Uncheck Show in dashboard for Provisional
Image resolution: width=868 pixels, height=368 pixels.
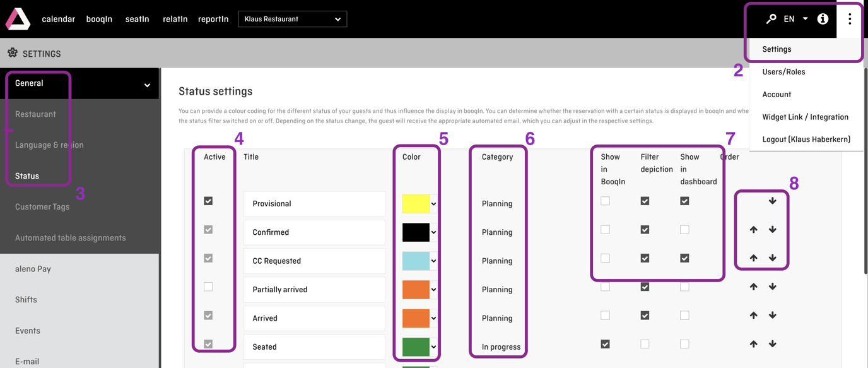(684, 201)
